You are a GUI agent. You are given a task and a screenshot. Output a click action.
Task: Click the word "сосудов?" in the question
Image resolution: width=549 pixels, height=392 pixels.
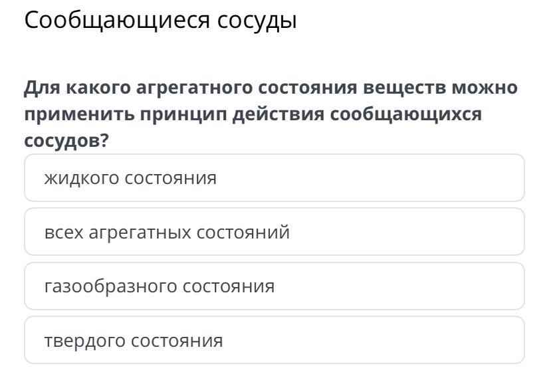[66, 141]
